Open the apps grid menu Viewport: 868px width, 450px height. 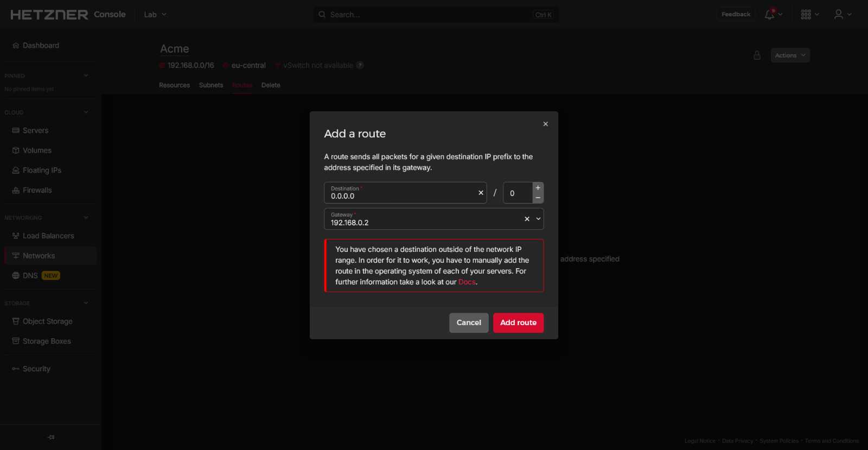tap(806, 15)
